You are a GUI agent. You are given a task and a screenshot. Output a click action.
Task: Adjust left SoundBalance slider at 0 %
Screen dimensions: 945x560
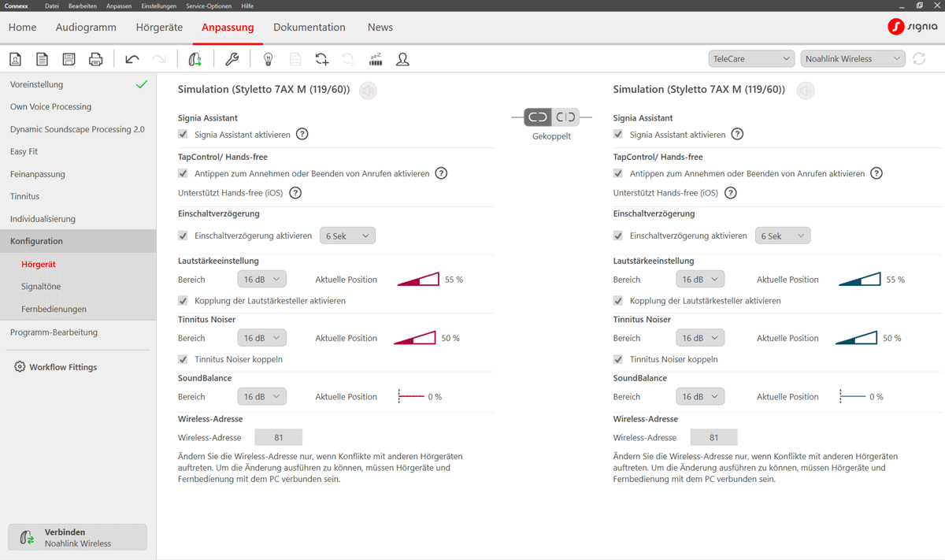click(411, 397)
